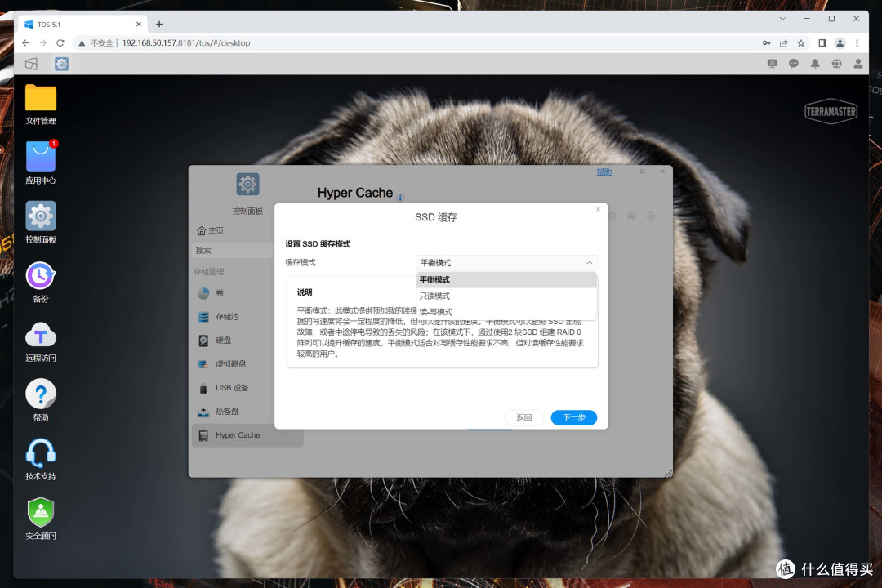Image resolution: width=882 pixels, height=588 pixels.
Task: Reload the browser page
Action: 60,42
